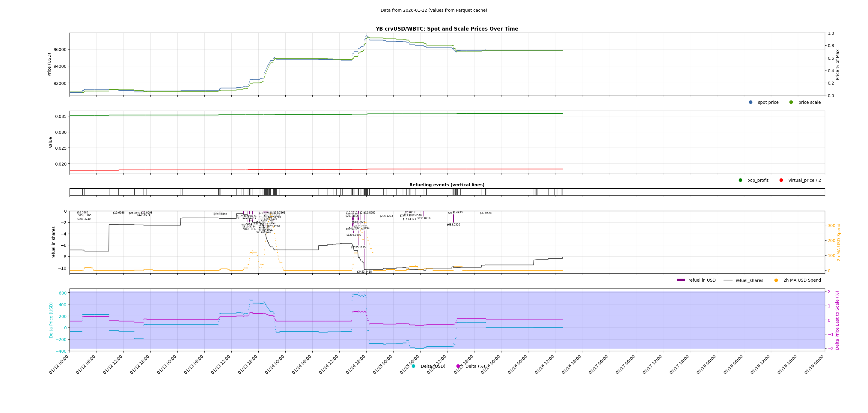Click the $683.5526 refuel annotation label
Screen dimensions: 868x413
click(x=453, y=225)
